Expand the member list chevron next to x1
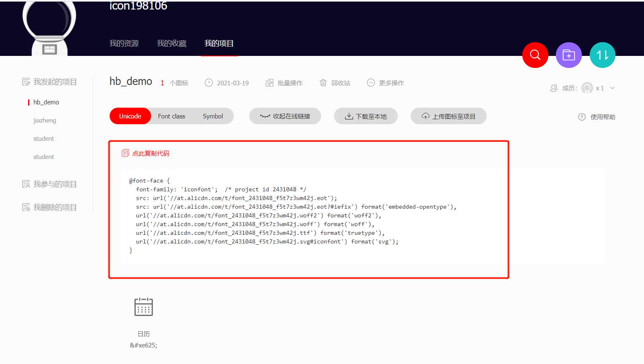This screenshot has height=364, width=644. (x=612, y=88)
